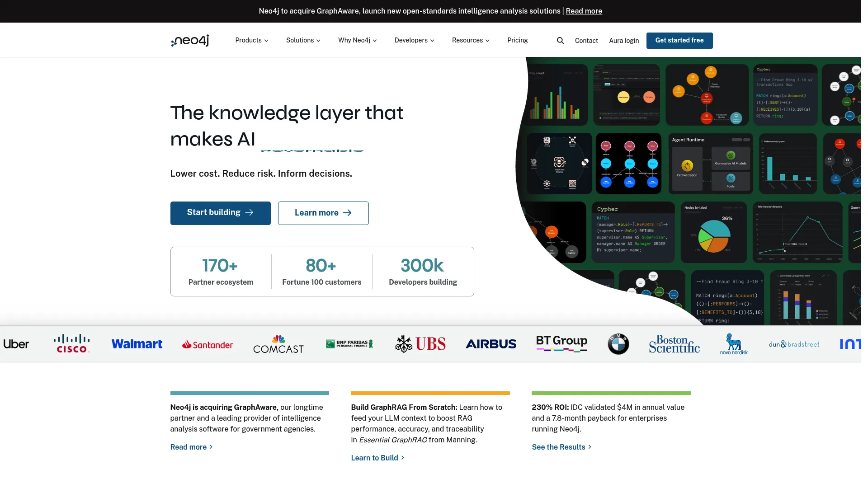The width and height of the screenshot is (868, 488).
Task: Click the Relationship types bar chart thumbnail
Action: pos(788,164)
